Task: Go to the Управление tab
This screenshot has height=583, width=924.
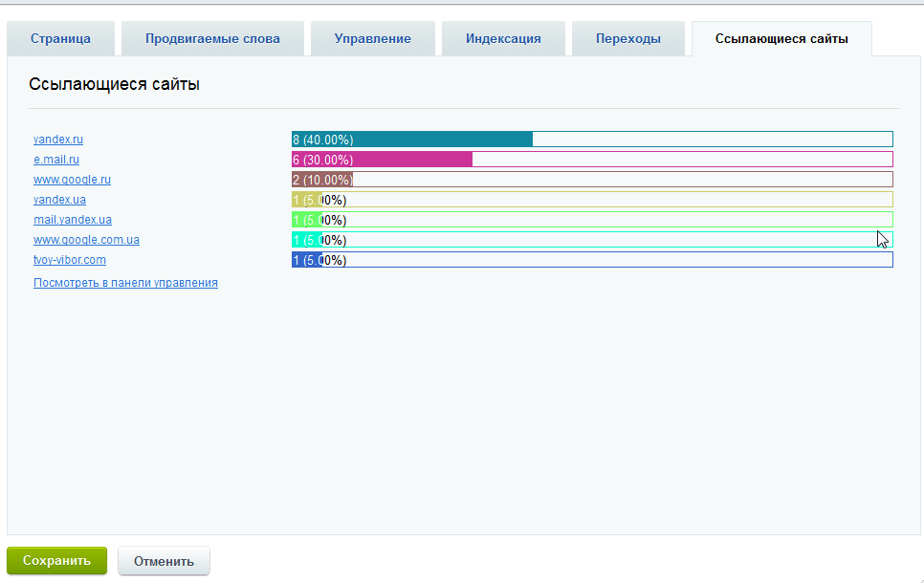Action: coord(373,39)
